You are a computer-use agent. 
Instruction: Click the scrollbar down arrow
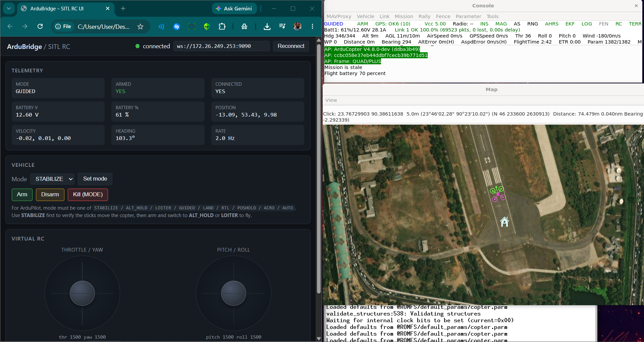pos(319,338)
